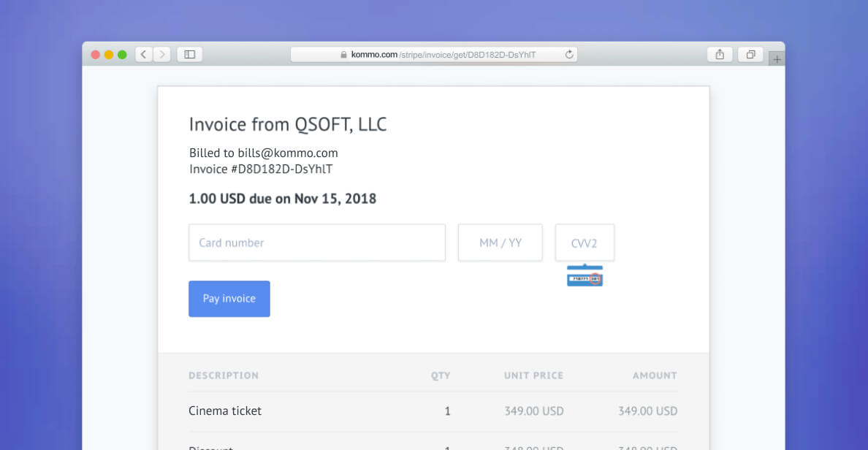Show all tabs overview icon
Image resolution: width=868 pixels, height=450 pixels.
click(750, 54)
